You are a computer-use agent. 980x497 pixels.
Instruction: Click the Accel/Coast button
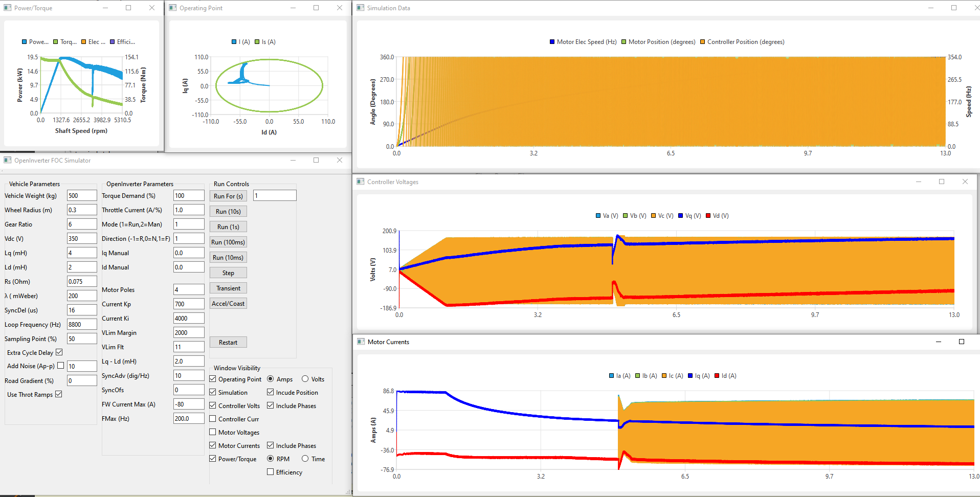point(228,303)
